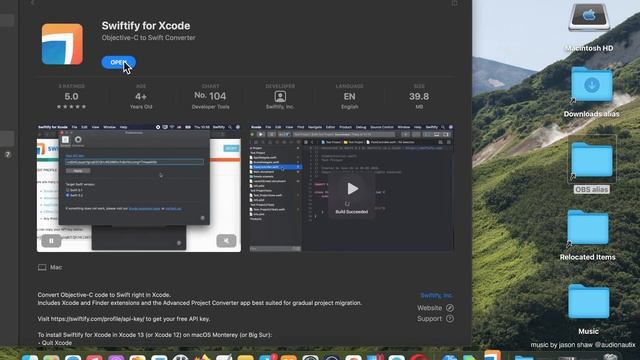Play the second preview video
Viewport: 640px width, 360px height.
tap(352, 189)
